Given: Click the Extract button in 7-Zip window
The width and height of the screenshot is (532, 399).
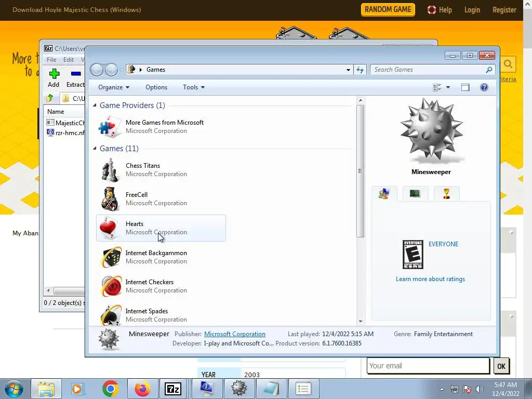Looking at the screenshot, I should (x=75, y=78).
